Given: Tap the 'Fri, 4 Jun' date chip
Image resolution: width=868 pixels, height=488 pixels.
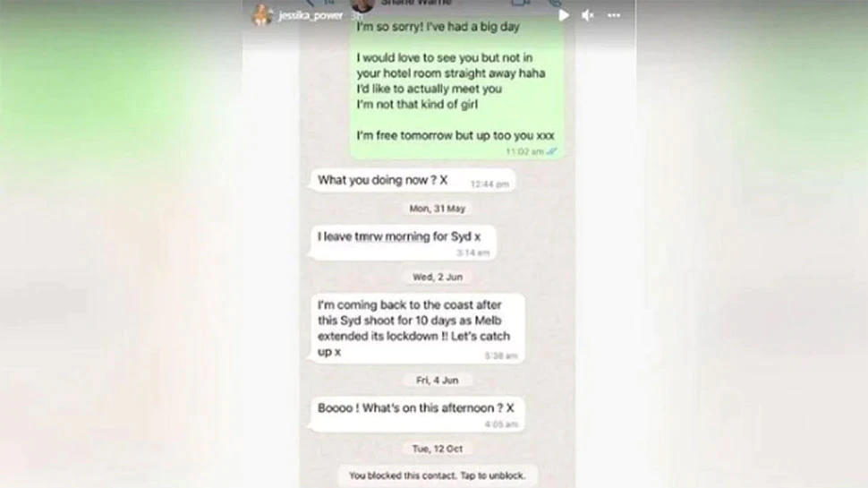Looking at the screenshot, I should pyautogui.click(x=438, y=380).
